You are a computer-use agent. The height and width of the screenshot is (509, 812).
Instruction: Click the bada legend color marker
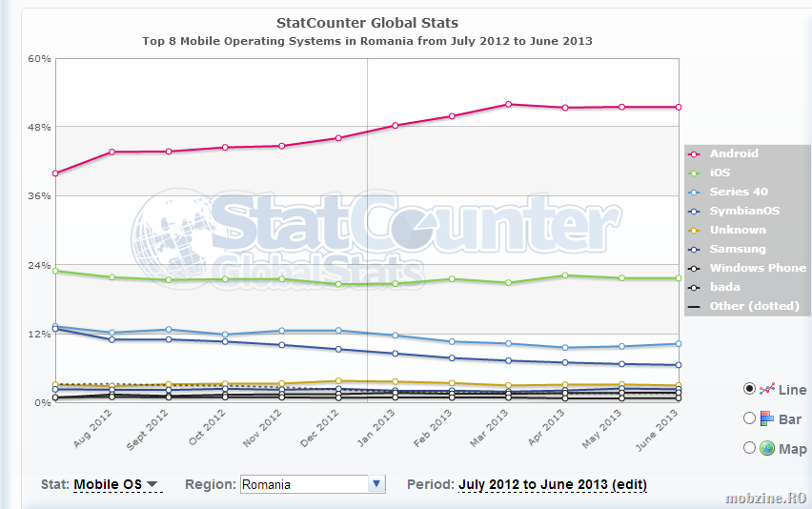pos(695,288)
